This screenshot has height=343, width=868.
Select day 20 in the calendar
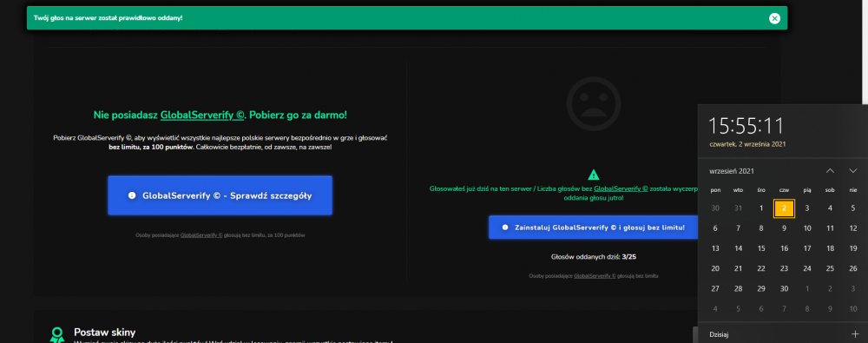pos(715,268)
